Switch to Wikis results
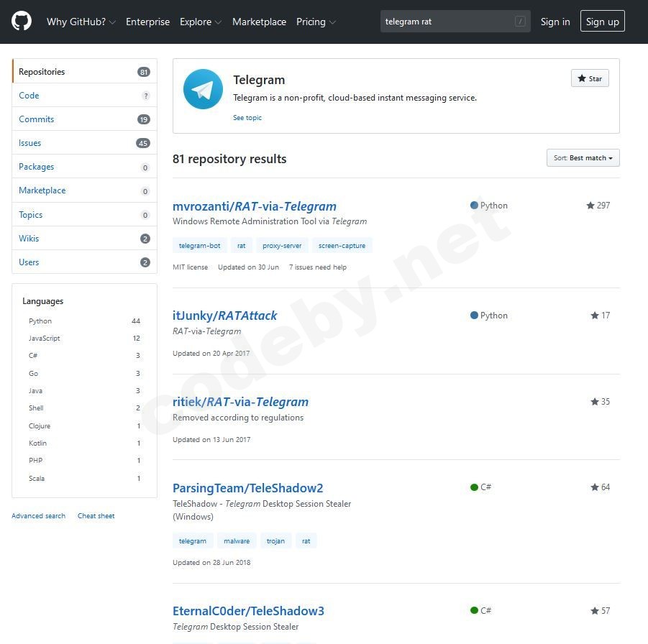 point(85,239)
